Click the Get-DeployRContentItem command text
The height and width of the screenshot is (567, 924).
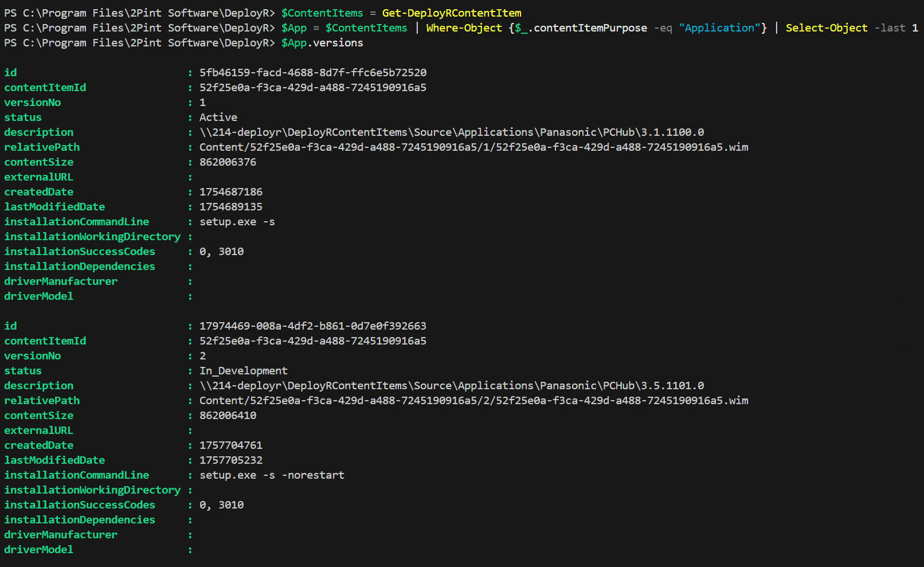coord(452,13)
